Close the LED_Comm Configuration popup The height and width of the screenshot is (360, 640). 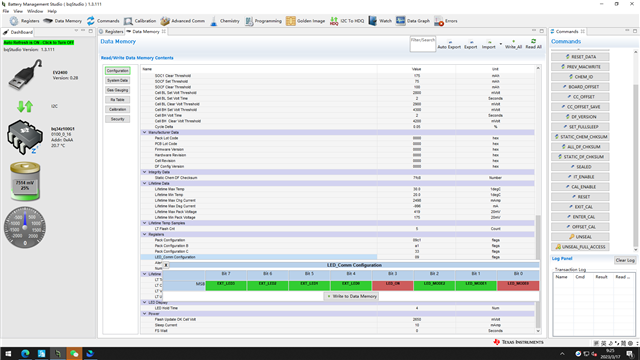(166, 265)
